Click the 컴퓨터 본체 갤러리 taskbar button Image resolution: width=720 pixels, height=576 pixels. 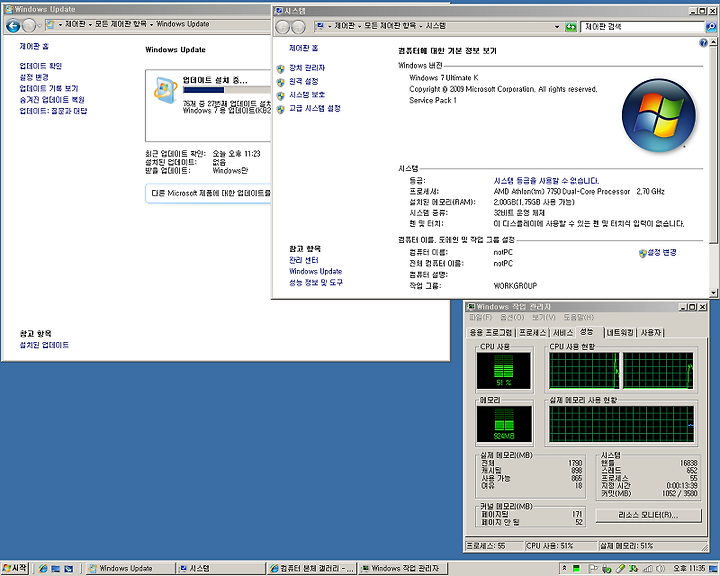(x=312, y=569)
